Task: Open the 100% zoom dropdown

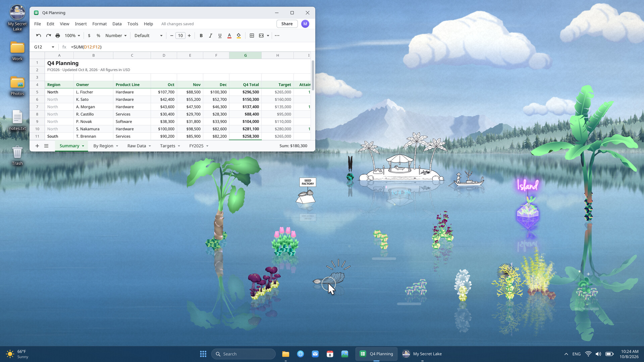Action: point(72,36)
